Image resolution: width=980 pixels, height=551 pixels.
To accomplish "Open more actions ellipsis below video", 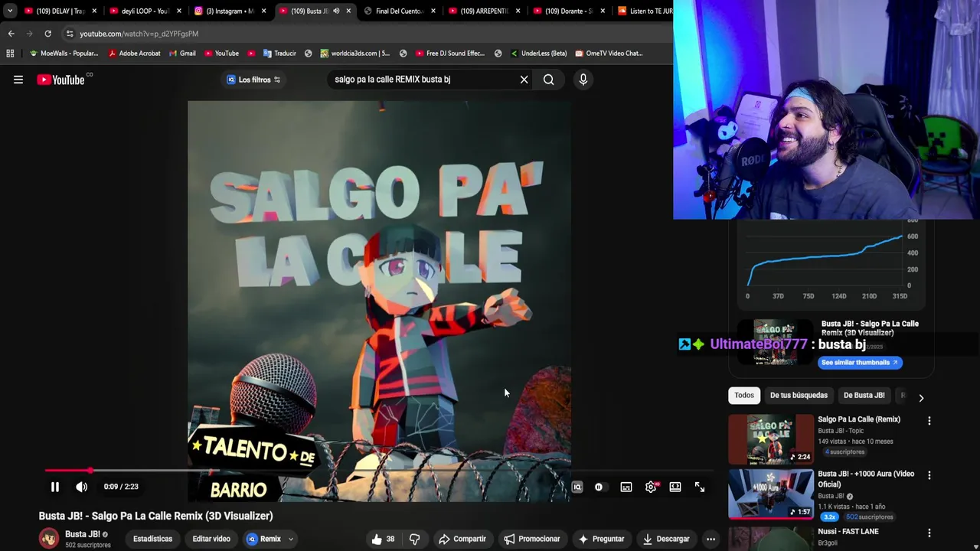I will coord(710,539).
